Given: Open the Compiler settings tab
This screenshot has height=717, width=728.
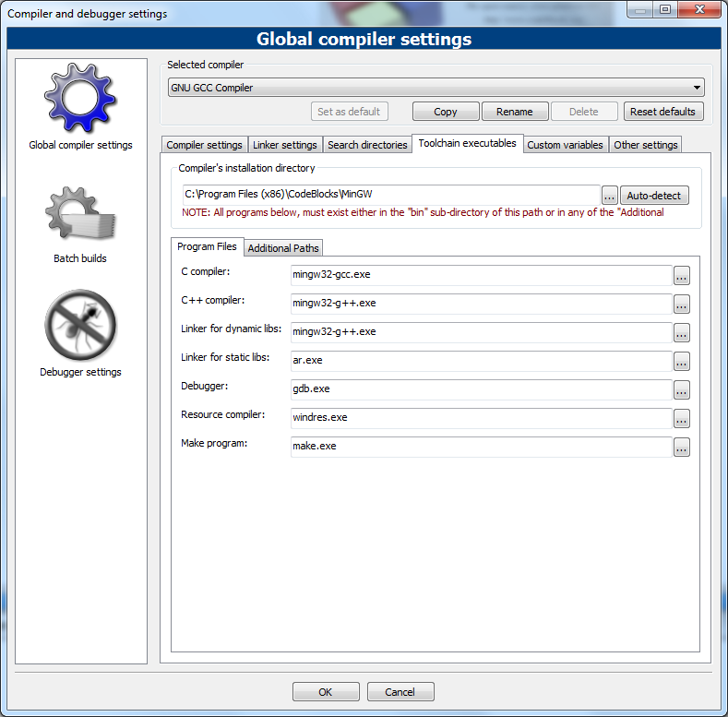Looking at the screenshot, I should click(204, 145).
